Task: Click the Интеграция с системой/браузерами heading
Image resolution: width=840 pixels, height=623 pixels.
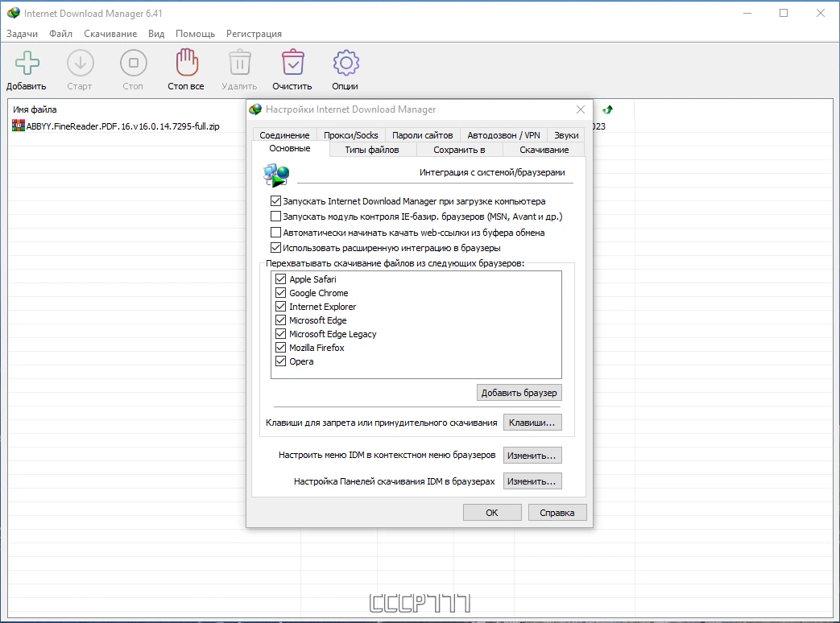Action: pos(492,172)
